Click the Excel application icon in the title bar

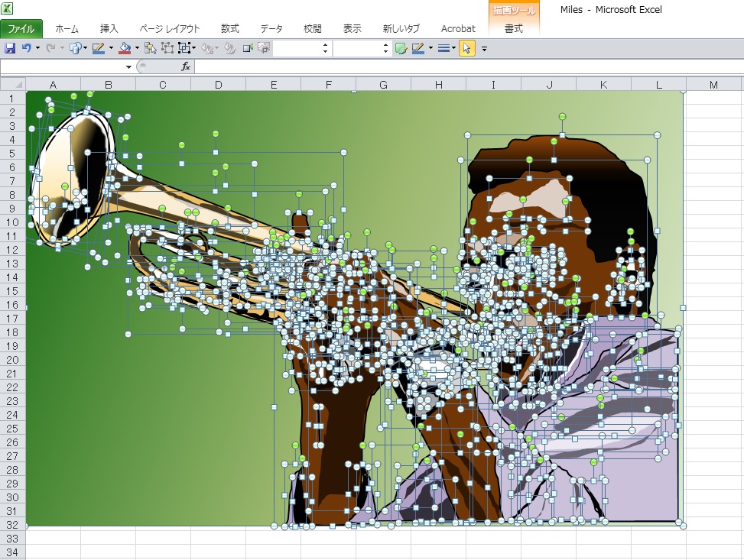click(7, 8)
